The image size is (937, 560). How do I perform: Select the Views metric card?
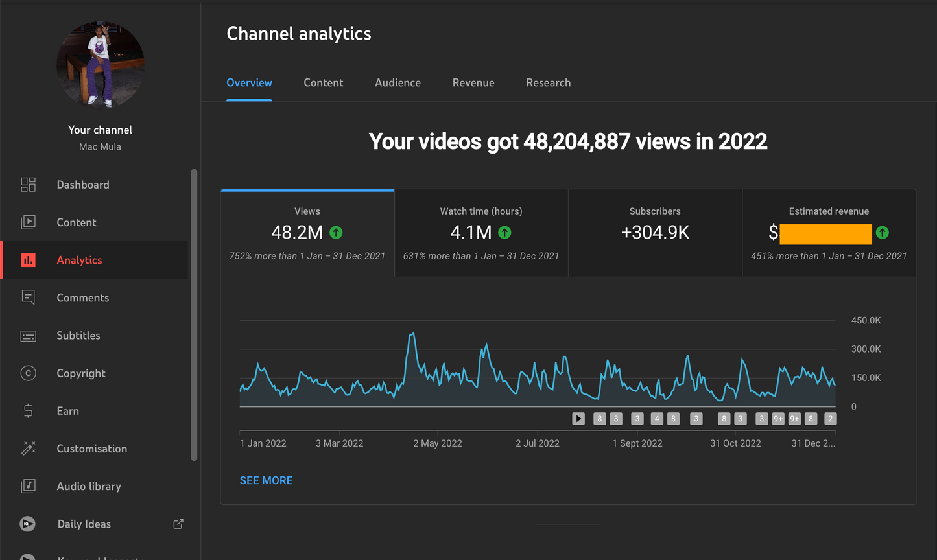tap(307, 233)
